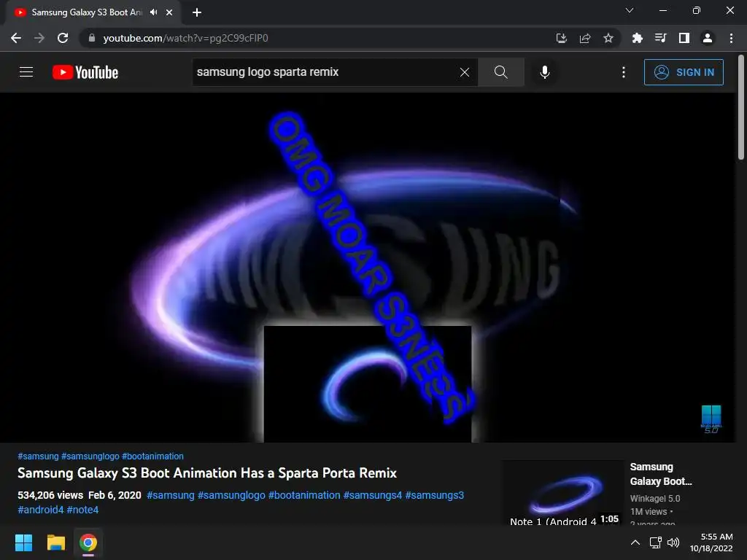Click the page vertical scrollbar

[741, 109]
